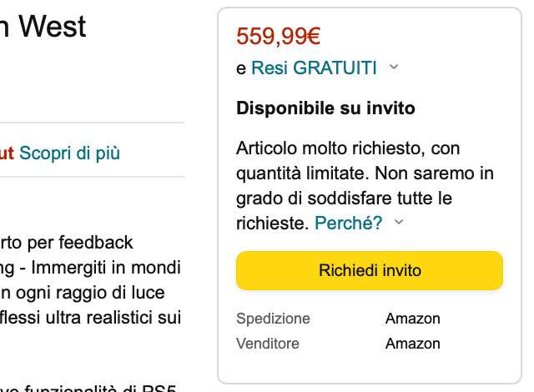Open the Scopri di più link
The height and width of the screenshot is (392, 534).
point(69,153)
